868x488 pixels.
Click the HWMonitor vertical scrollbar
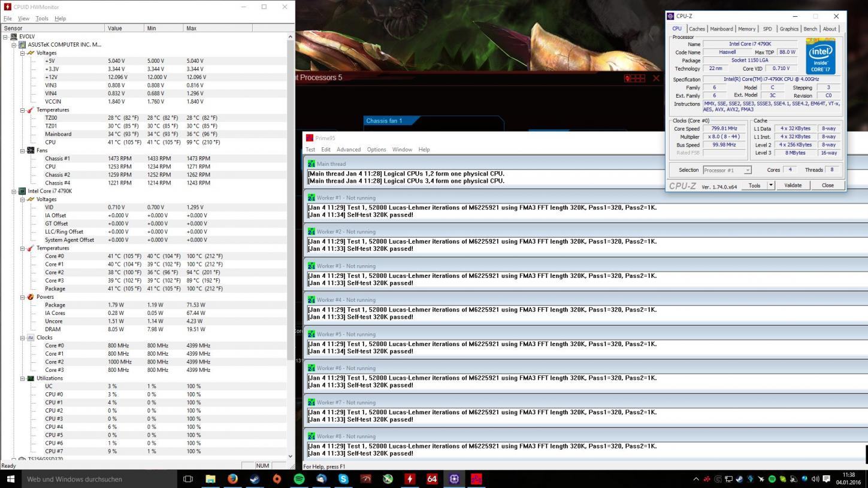click(291, 246)
